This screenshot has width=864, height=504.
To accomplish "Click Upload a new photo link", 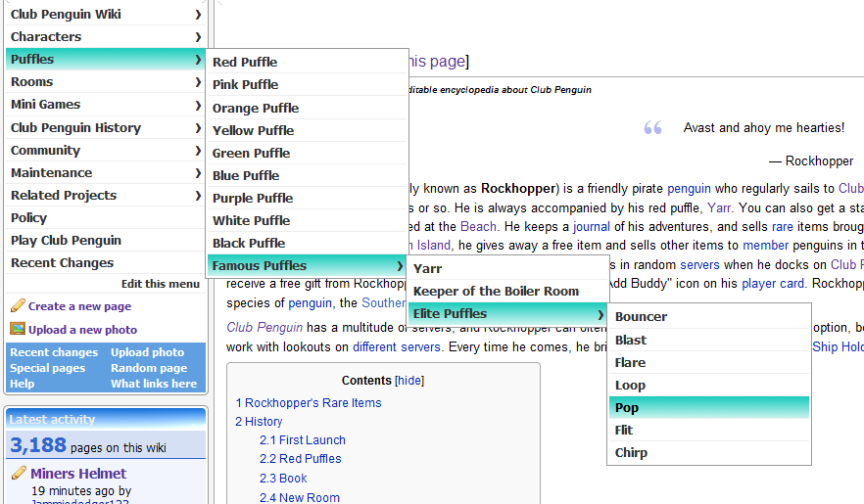I will pyautogui.click(x=82, y=330).
